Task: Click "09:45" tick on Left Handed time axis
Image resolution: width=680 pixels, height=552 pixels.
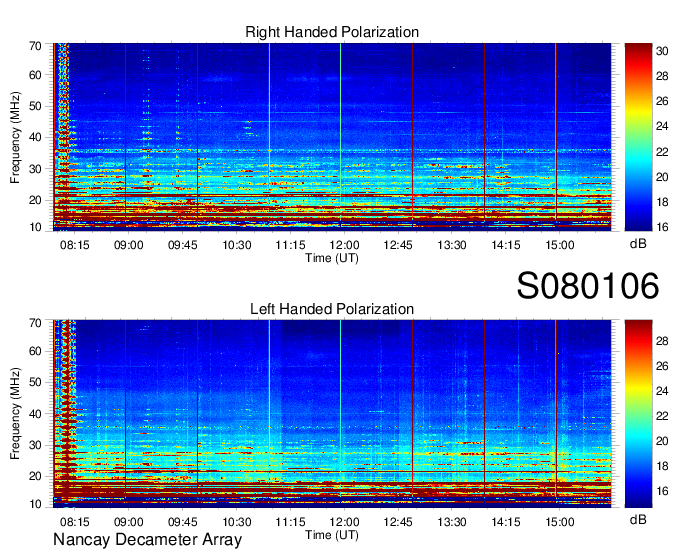Action: click(x=183, y=522)
